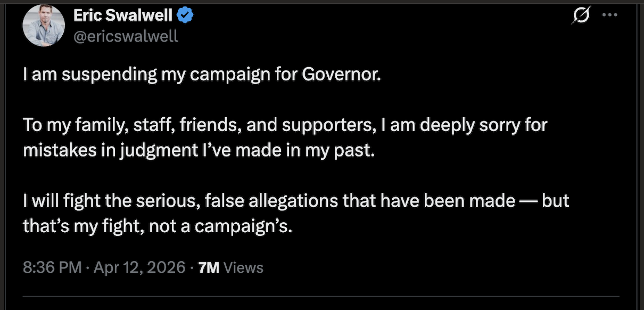Click the sentence about suspending the campaign
The image size is (644, 310).
(x=202, y=75)
